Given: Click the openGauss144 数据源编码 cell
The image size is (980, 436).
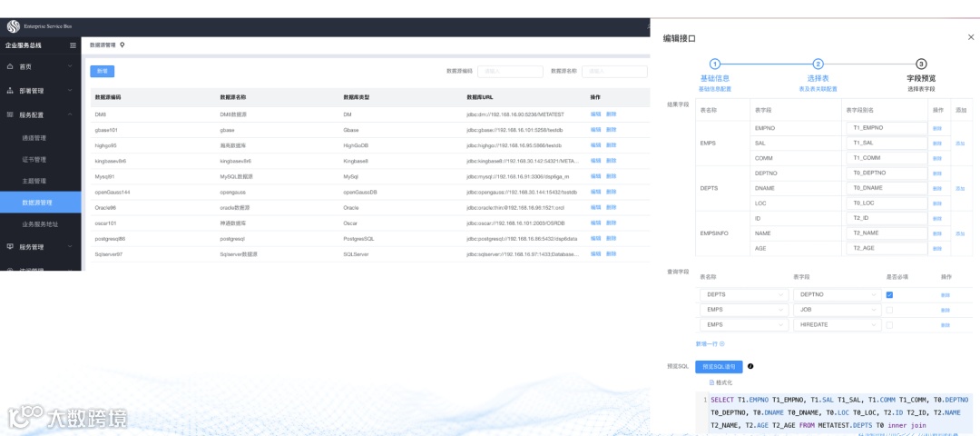Looking at the screenshot, I should pyautogui.click(x=113, y=192).
